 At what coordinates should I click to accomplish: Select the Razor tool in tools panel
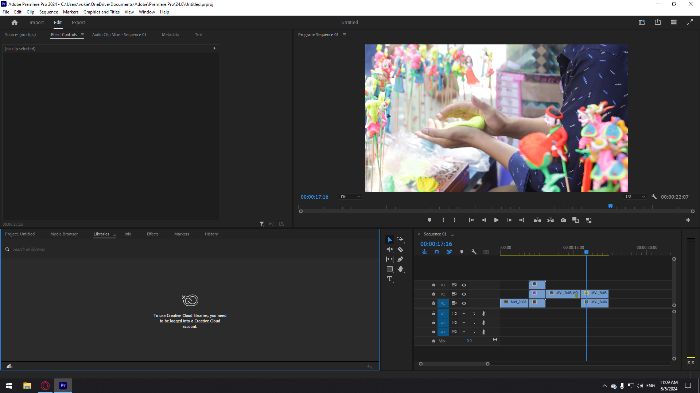pyautogui.click(x=400, y=250)
